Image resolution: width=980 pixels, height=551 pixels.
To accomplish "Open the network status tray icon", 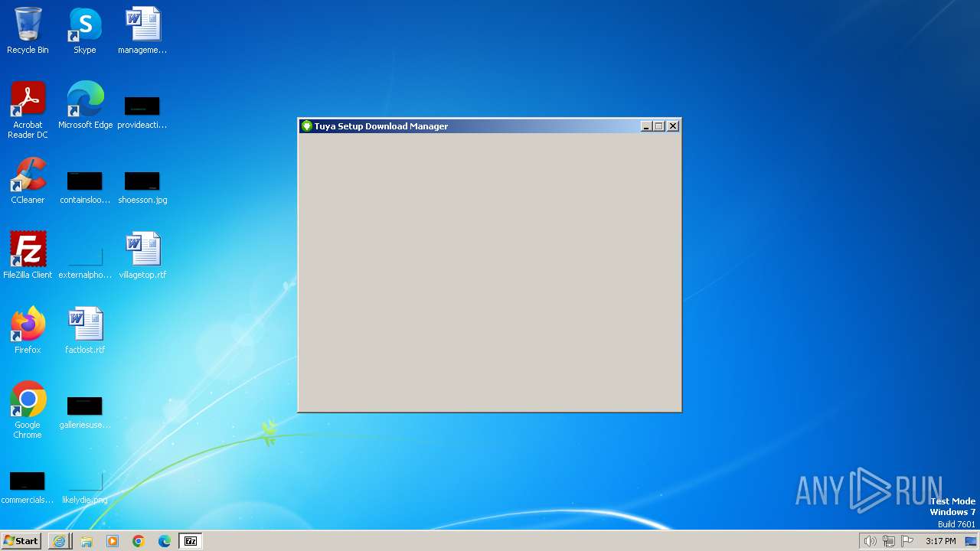I will (889, 541).
